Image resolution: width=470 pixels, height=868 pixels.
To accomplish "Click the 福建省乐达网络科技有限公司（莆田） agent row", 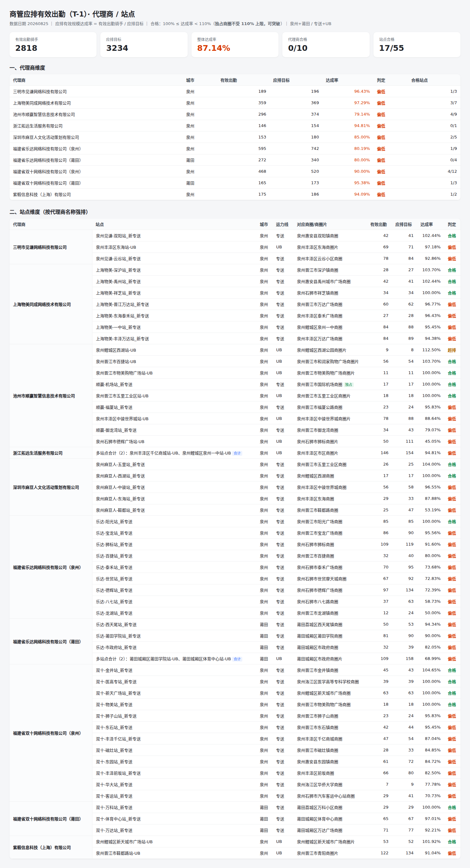I will [235, 160].
